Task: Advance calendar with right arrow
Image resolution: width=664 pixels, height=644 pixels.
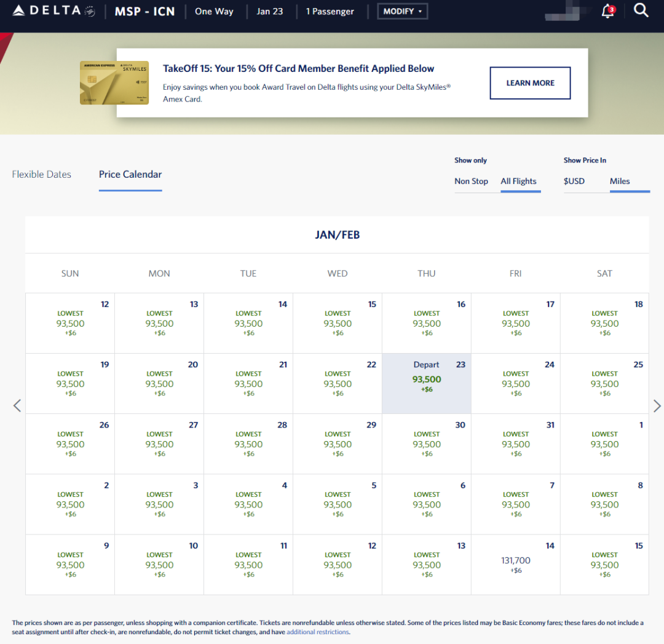Action: tap(657, 405)
